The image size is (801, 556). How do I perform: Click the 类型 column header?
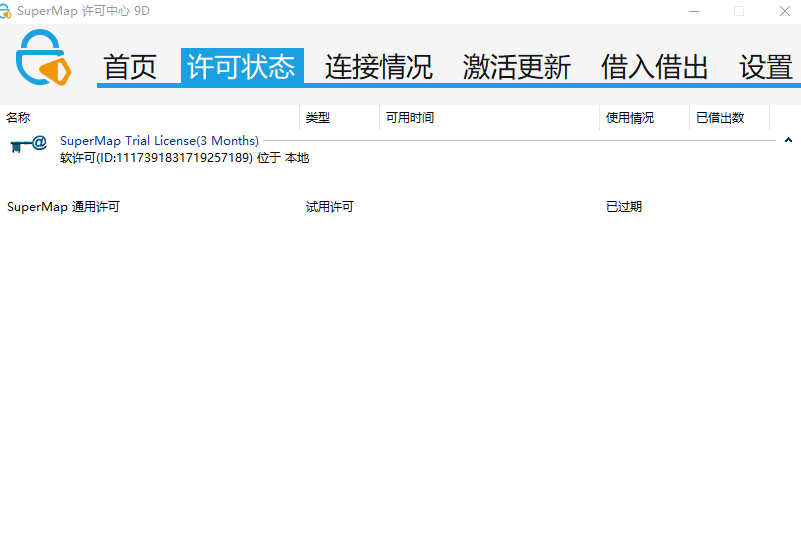coord(318,118)
